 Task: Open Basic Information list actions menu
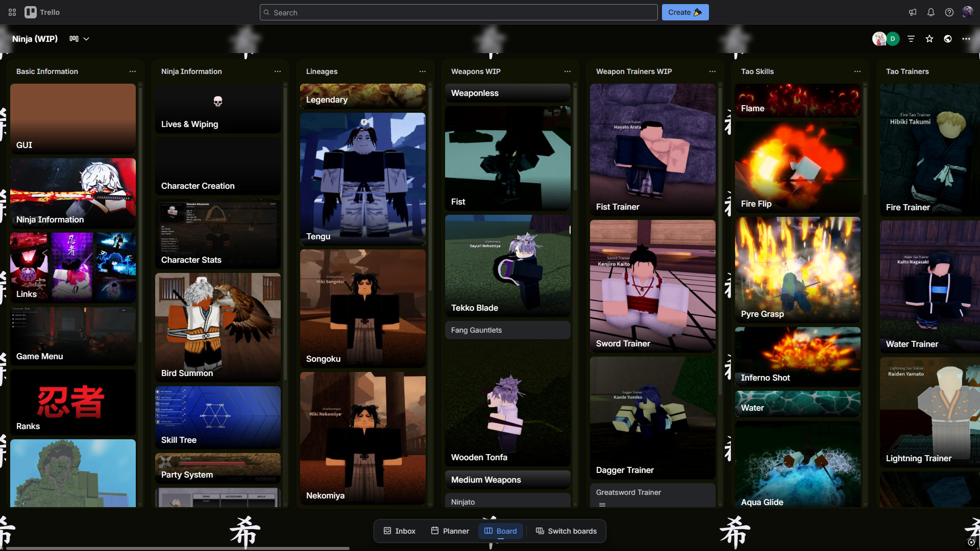click(x=133, y=71)
